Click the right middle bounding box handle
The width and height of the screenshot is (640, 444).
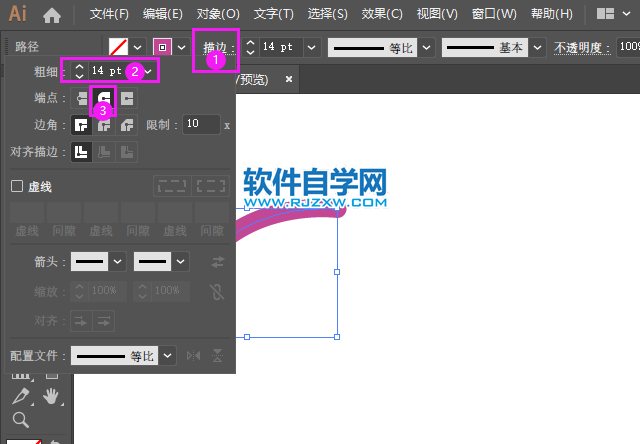(337, 272)
